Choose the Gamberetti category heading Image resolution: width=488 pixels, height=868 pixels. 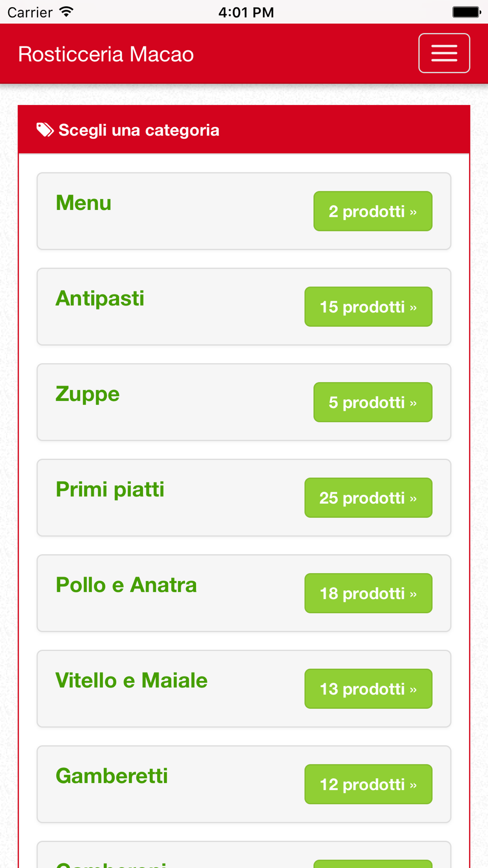coord(112,776)
